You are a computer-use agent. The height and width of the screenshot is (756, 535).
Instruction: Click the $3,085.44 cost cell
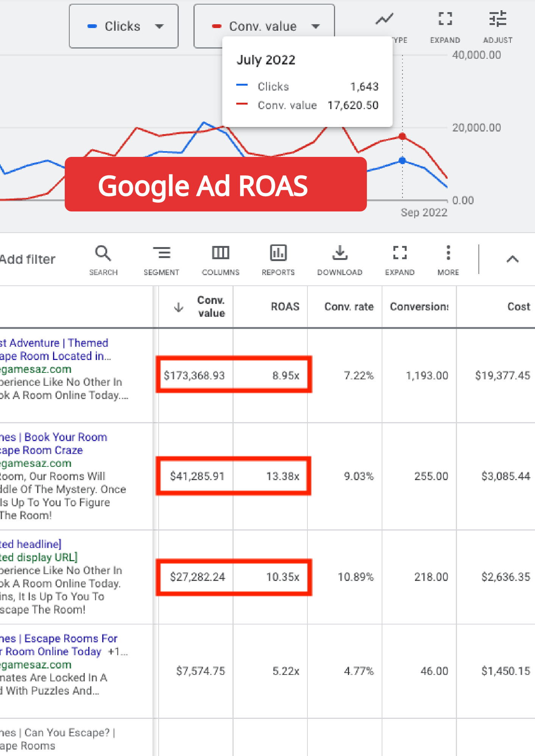point(506,476)
